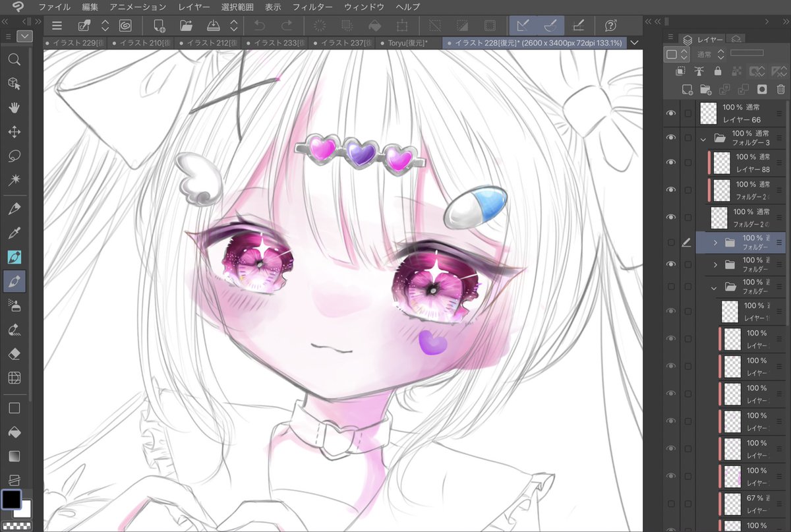Create a new canvas file

(x=160, y=26)
